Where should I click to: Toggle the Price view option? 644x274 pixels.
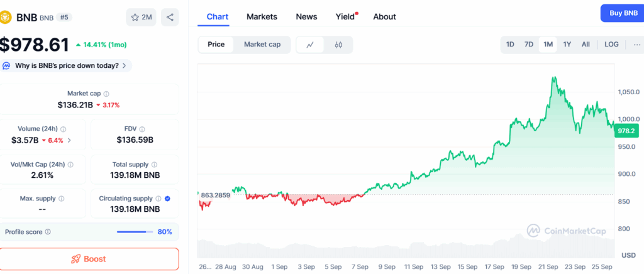[216, 45]
